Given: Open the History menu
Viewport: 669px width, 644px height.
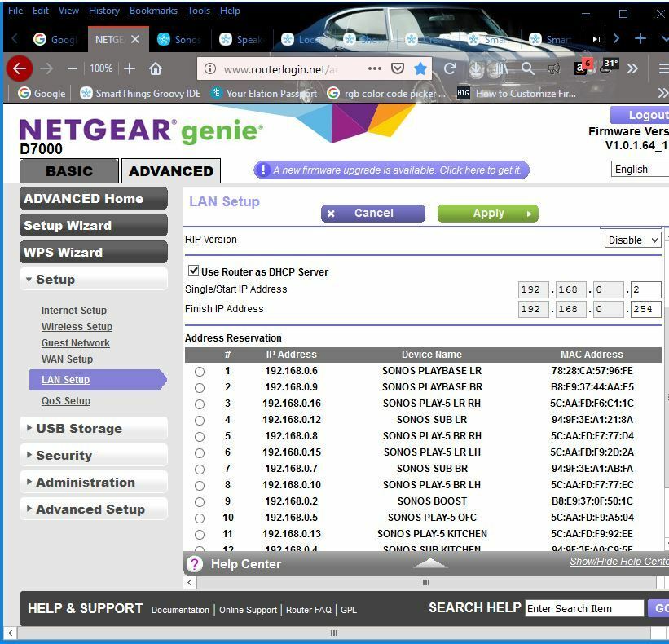Looking at the screenshot, I should tap(104, 11).
